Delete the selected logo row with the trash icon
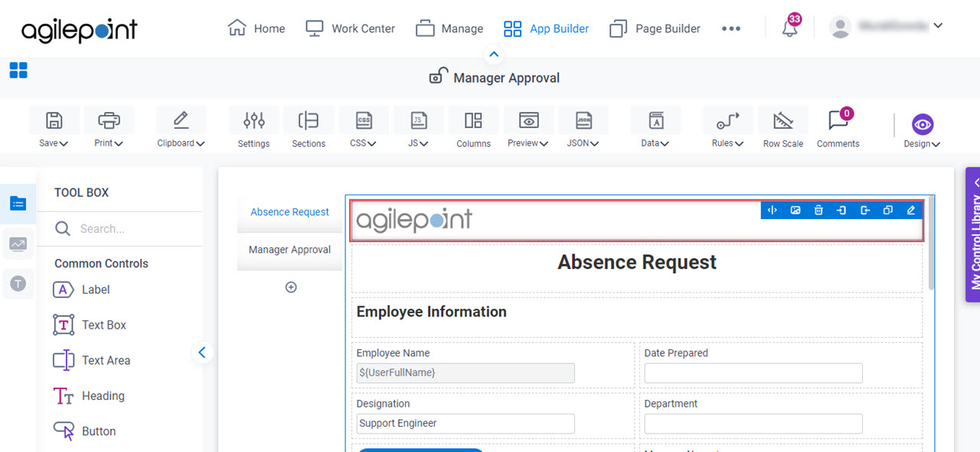The height and width of the screenshot is (452, 980). (x=818, y=210)
